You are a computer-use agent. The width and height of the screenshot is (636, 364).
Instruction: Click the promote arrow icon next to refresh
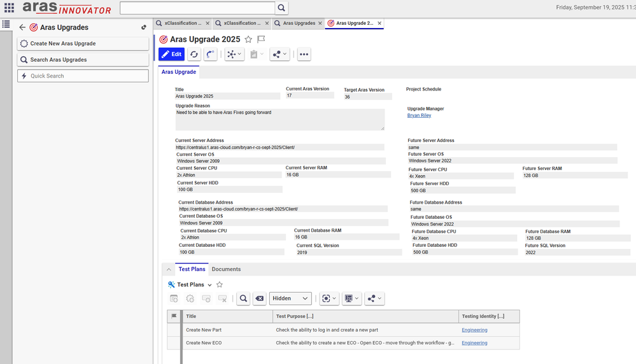(x=210, y=55)
